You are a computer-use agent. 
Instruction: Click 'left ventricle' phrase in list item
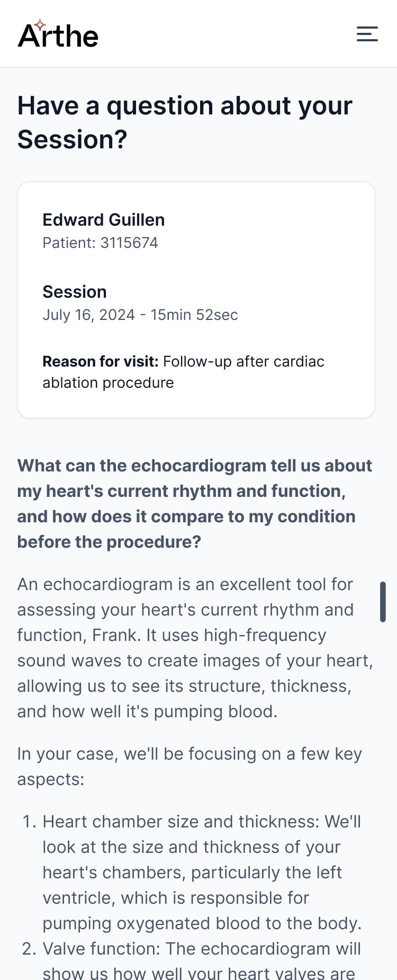(192, 885)
